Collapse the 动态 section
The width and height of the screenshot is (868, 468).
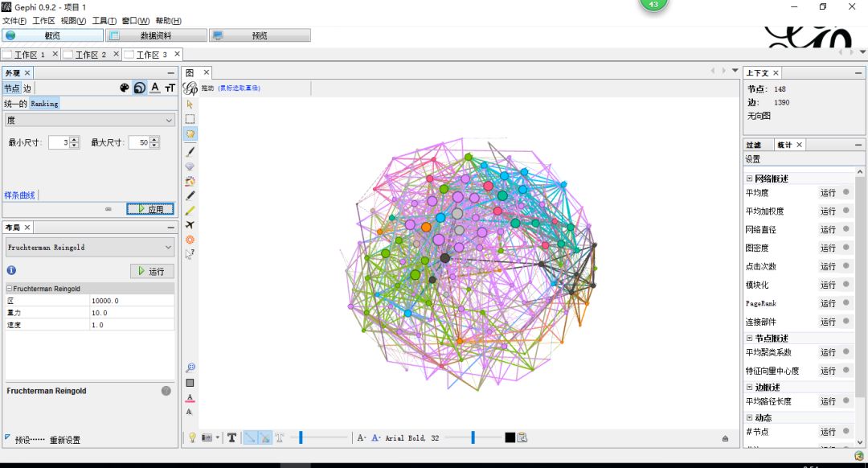750,417
